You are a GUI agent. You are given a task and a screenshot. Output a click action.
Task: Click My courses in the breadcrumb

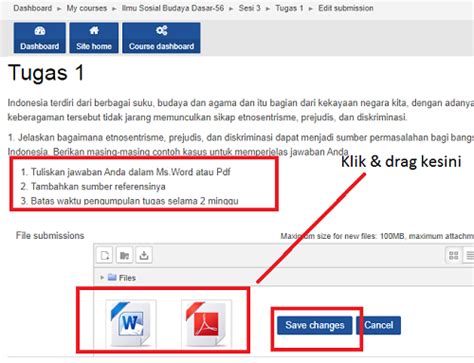pyautogui.click(x=87, y=8)
